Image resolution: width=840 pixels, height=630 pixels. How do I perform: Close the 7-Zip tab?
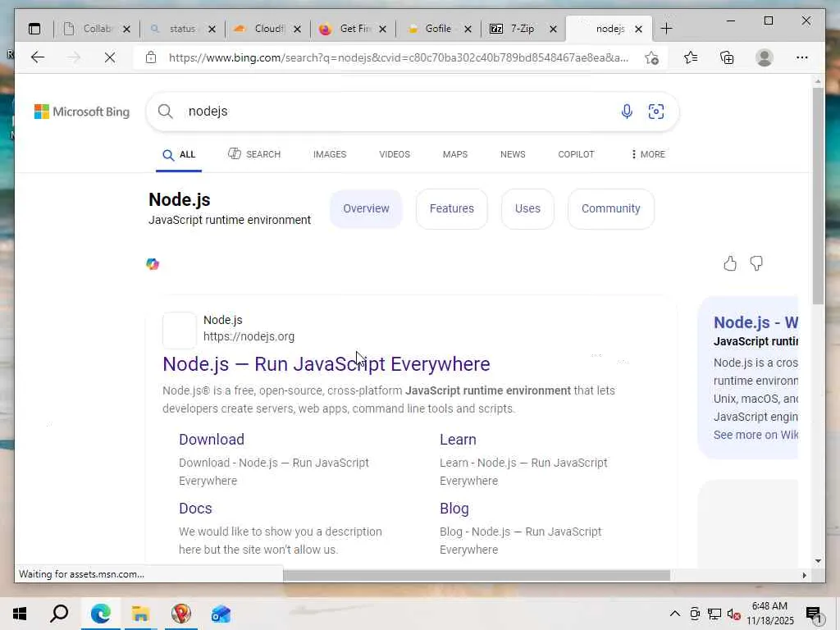click(554, 29)
